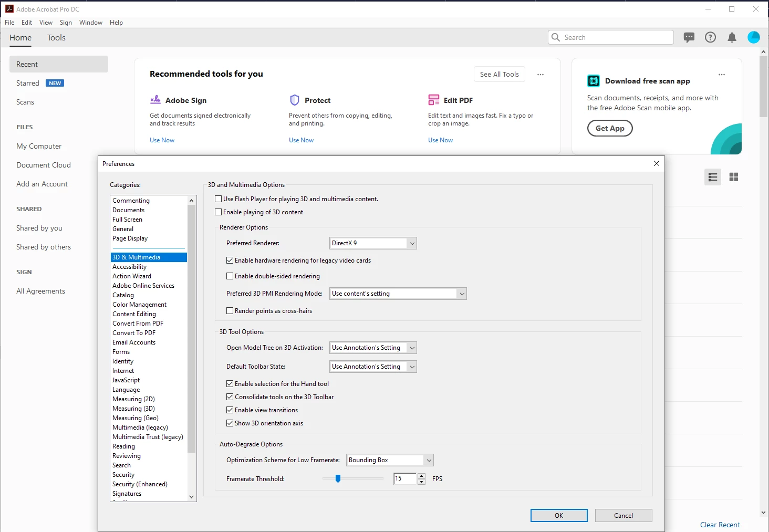This screenshot has height=532, width=769.
Task: Toggle Enable selection for the Hand tool
Action: click(x=230, y=384)
